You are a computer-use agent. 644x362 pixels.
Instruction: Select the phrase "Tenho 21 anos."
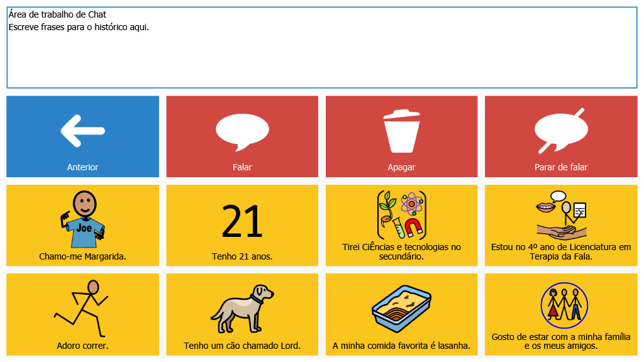coord(242,256)
